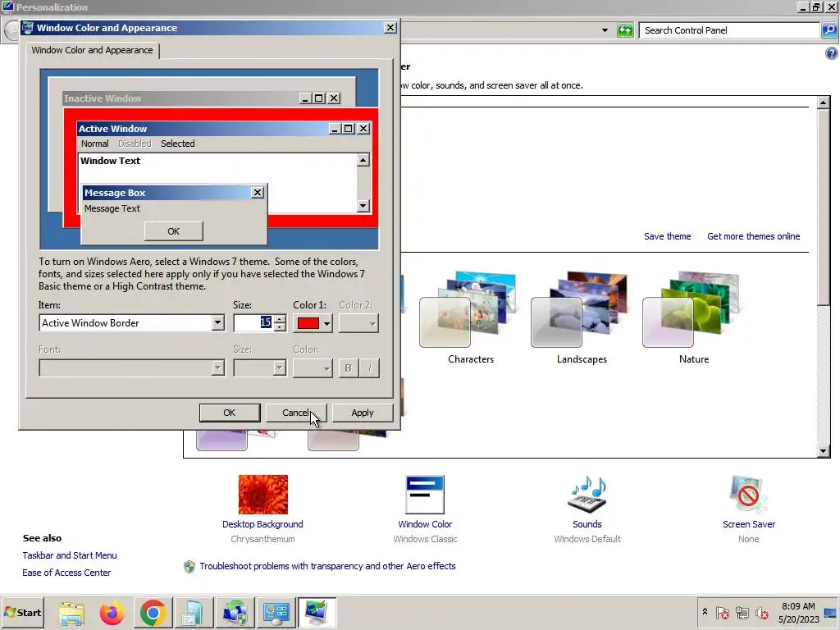This screenshot has height=630, width=840.
Task: Open Desktop Background settings icon
Action: [x=263, y=494]
